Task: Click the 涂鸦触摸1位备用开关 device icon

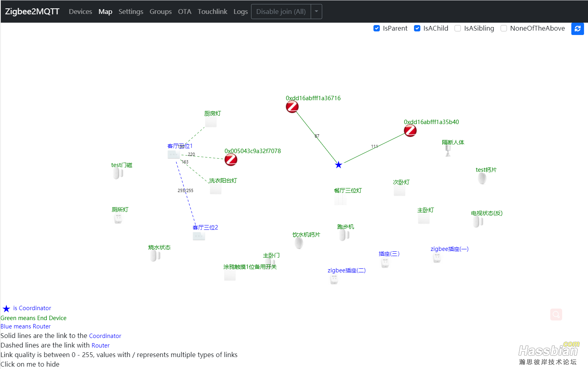Action: pos(230,275)
